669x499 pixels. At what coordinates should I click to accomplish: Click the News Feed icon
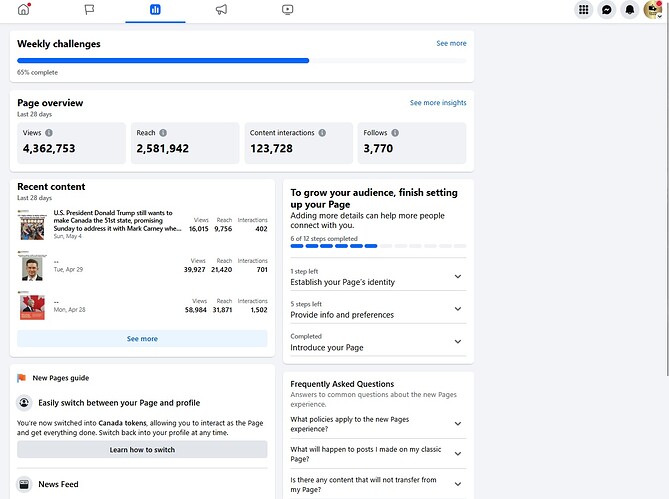click(24, 484)
